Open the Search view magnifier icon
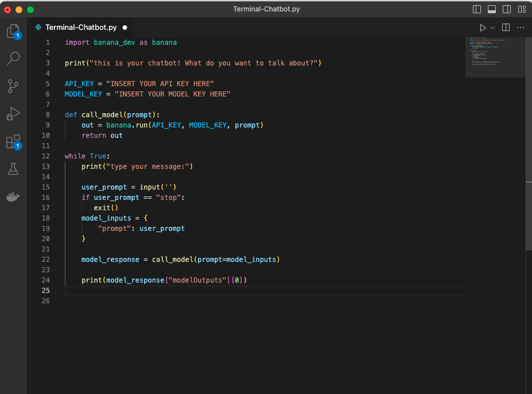Image resolution: width=532 pixels, height=394 pixels. pyautogui.click(x=13, y=58)
